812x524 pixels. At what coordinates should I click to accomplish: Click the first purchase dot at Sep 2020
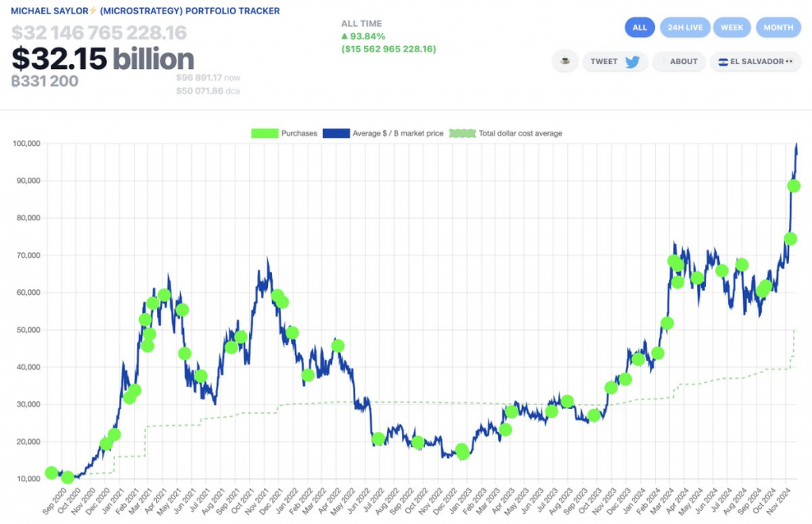(x=52, y=472)
